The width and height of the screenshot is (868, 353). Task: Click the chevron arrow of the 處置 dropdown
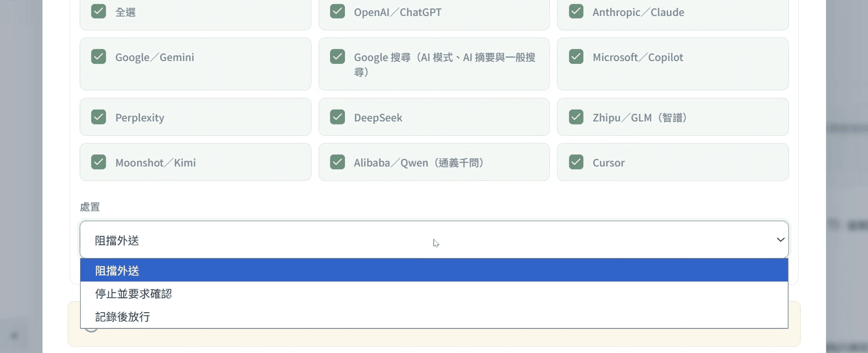[780, 240]
